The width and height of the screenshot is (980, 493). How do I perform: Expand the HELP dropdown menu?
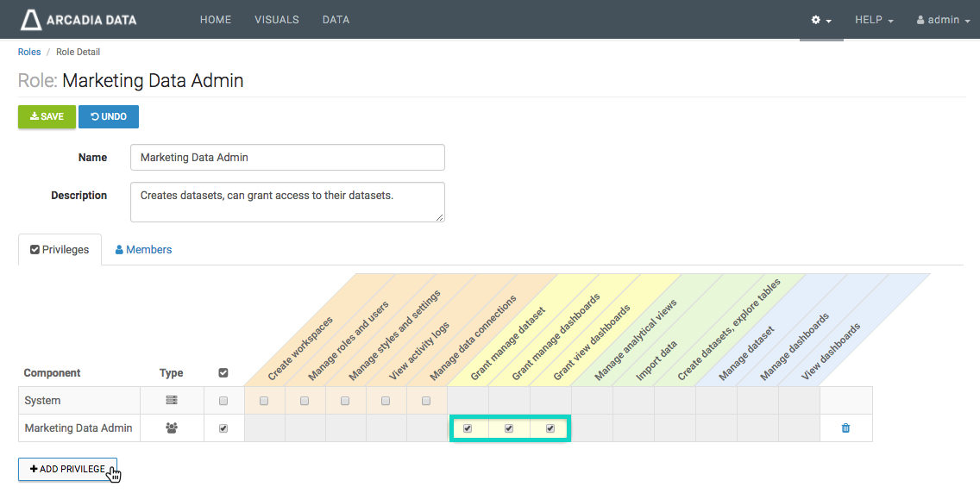(x=874, y=20)
